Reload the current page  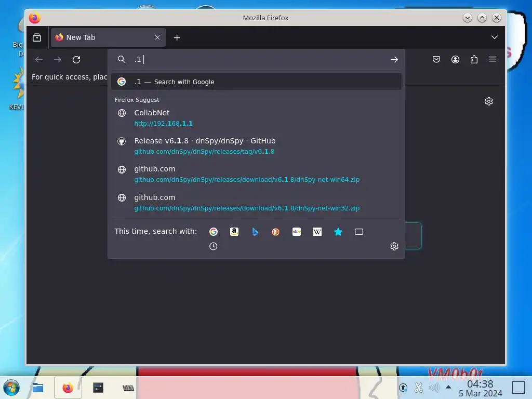tap(76, 60)
